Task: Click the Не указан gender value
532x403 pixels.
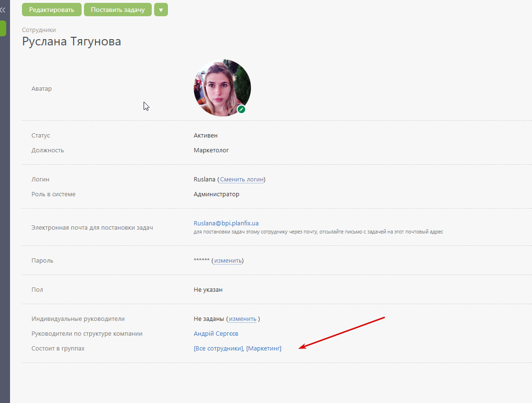Action: pyautogui.click(x=208, y=290)
